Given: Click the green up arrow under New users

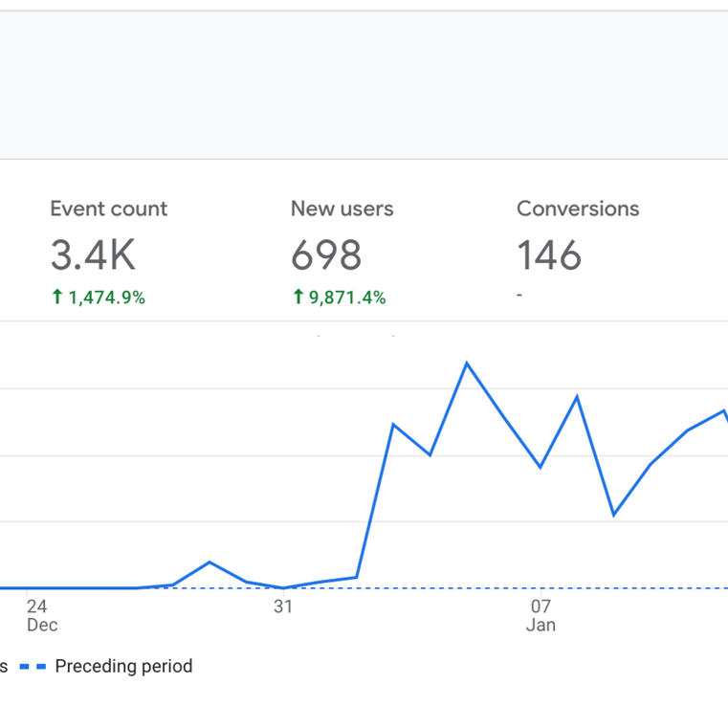Looking at the screenshot, I should coord(298,298).
